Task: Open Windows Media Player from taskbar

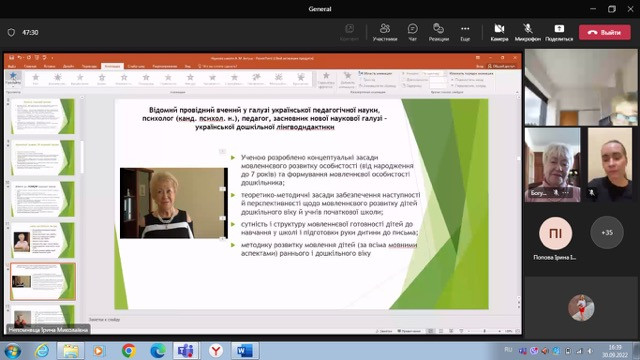Action: point(98,351)
